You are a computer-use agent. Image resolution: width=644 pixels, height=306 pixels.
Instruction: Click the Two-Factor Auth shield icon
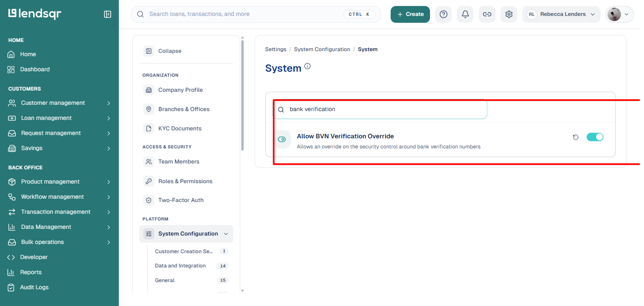click(149, 200)
